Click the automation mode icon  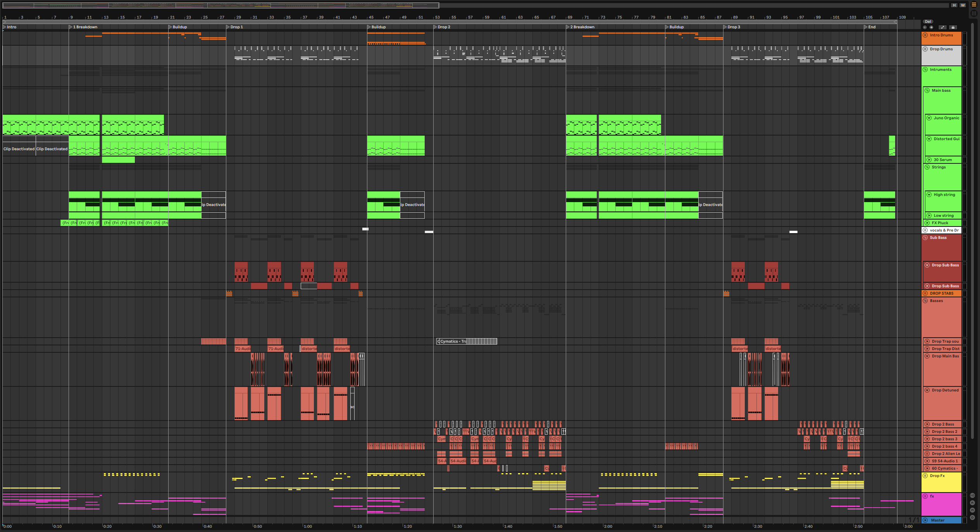tap(943, 27)
